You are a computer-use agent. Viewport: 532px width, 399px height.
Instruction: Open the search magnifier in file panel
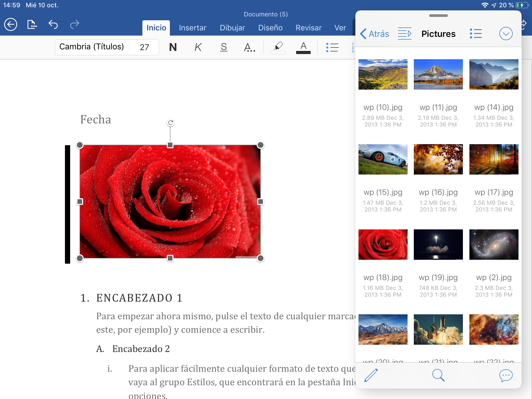438,375
